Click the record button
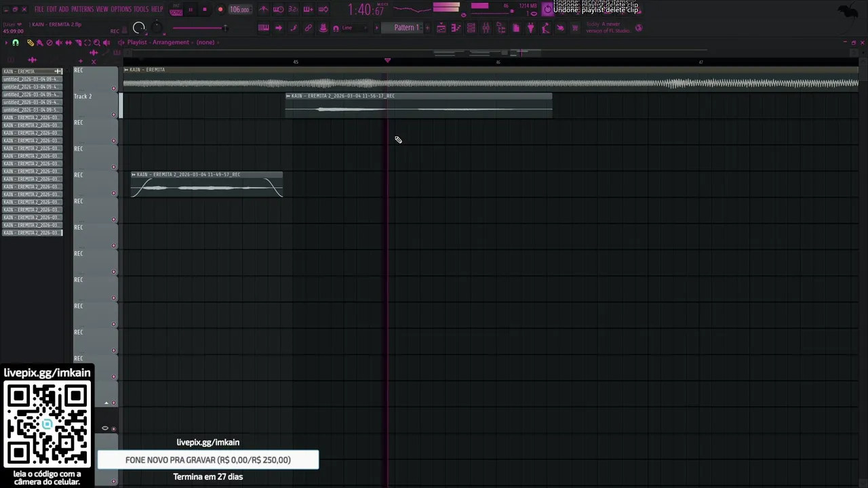 pos(220,9)
